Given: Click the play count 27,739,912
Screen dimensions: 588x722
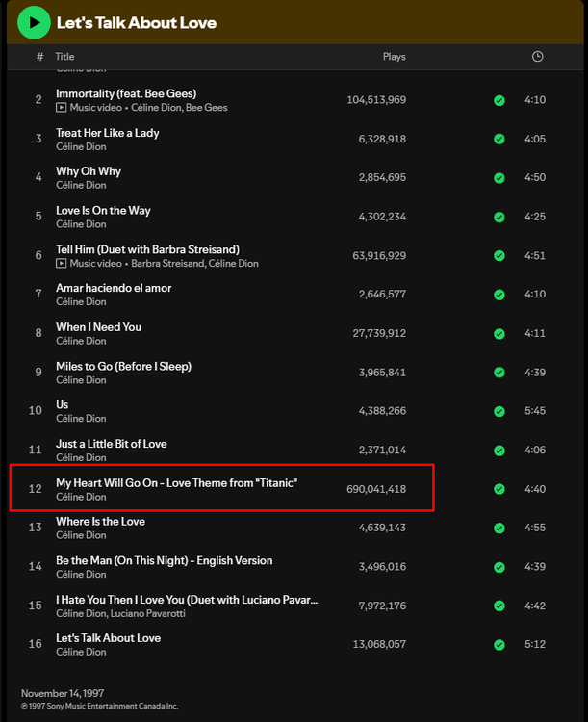Looking at the screenshot, I should point(379,333).
